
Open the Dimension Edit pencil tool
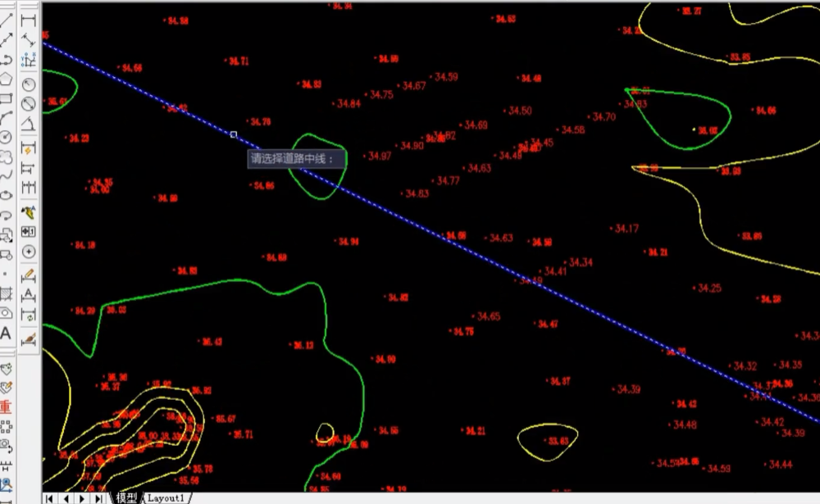[29, 275]
